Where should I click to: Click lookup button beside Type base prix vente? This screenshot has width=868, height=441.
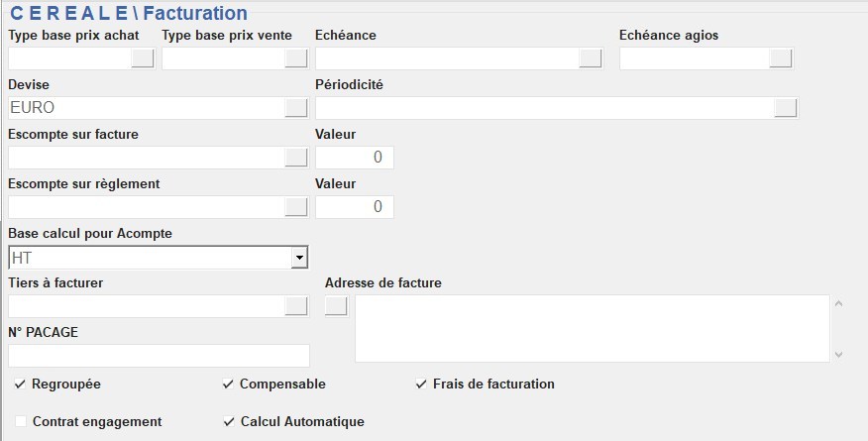pos(295,58)
